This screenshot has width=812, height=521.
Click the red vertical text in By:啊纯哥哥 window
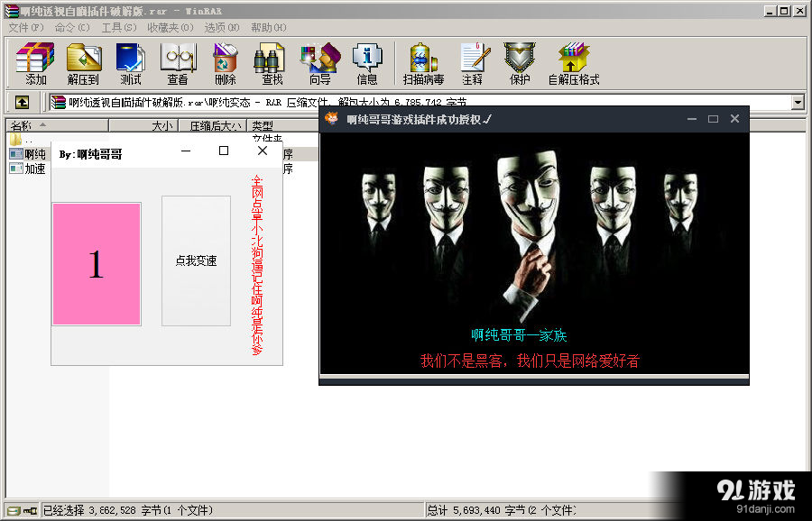point(257,265)
